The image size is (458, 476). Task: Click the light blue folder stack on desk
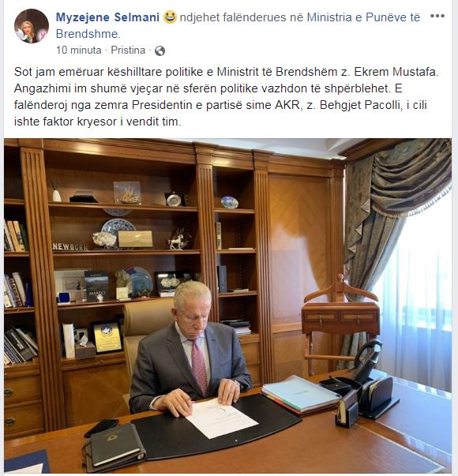(301, 395)
